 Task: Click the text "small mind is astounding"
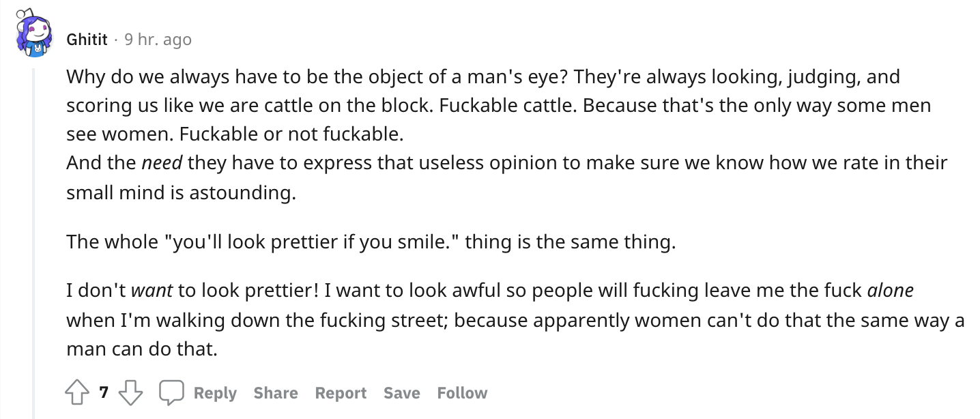182,193
